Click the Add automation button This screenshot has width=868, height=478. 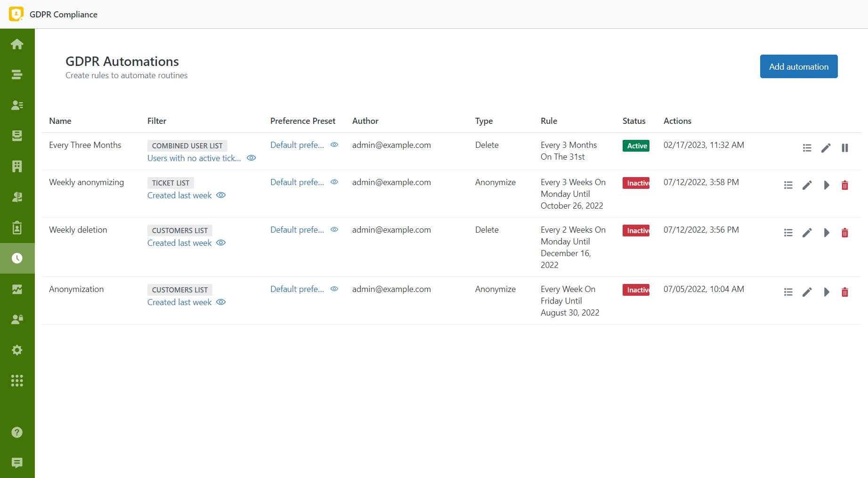click(798, 66)
